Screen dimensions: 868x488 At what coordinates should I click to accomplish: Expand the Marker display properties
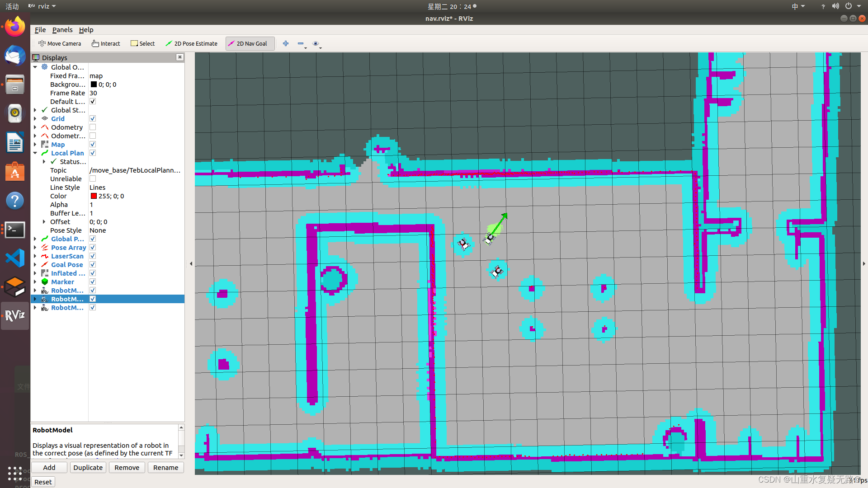click(35, 282)
